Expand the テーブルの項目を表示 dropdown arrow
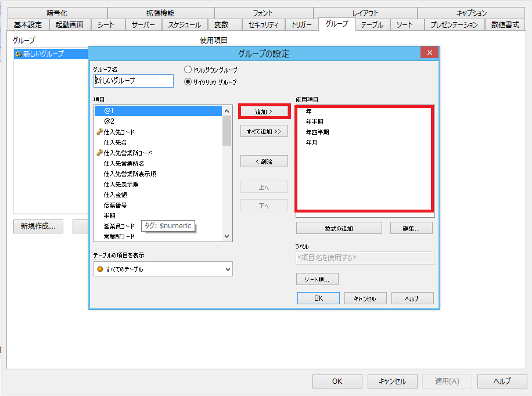The height and width of the screenshot is (396, 532). [227, 269]
